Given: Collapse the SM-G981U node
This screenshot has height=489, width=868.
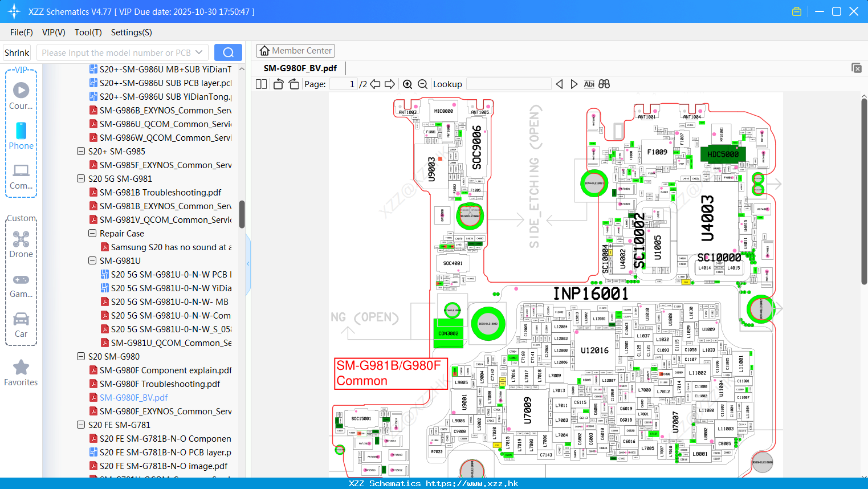Looking at the screenshot, I should coord(92,261).
